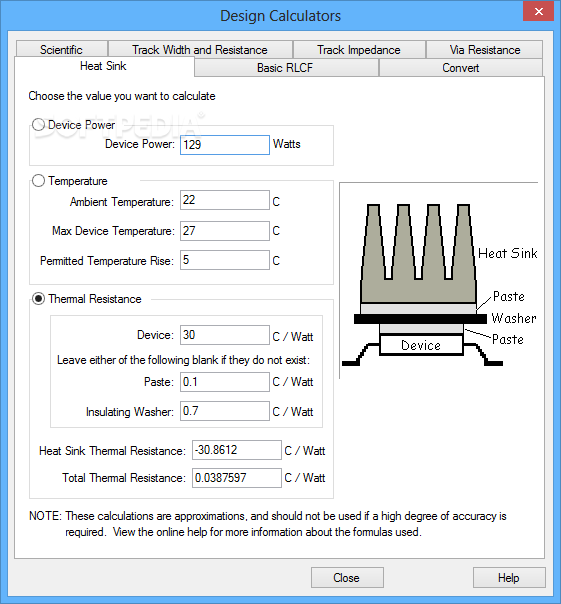This screenshot has height=604, width=561.
Task: Click the Paste thermal resistance field
Action: 225,382
